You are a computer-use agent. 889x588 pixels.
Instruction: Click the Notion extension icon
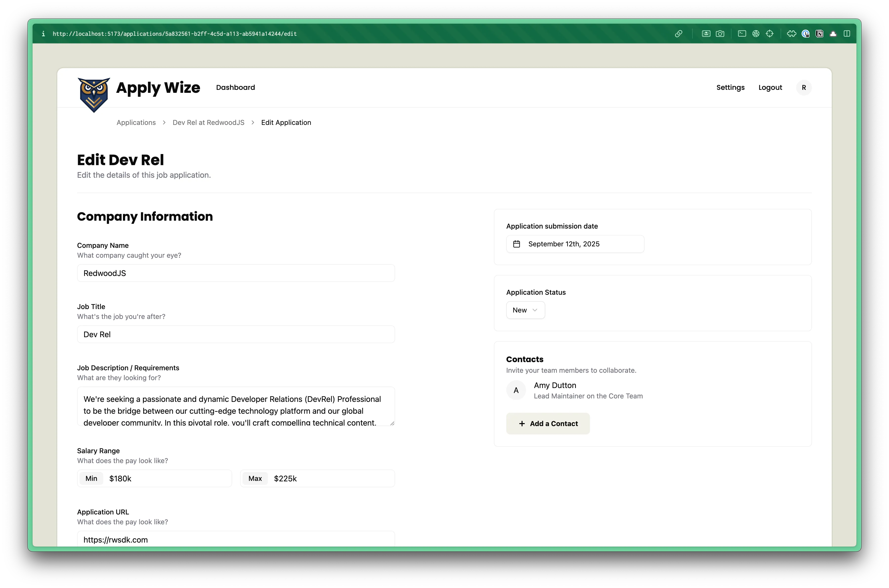820,34
